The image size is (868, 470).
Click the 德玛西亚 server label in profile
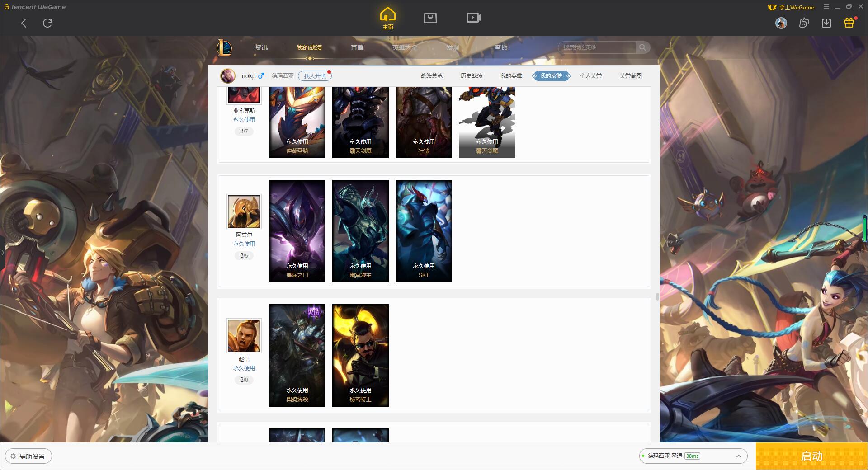[x=283, y=76]
